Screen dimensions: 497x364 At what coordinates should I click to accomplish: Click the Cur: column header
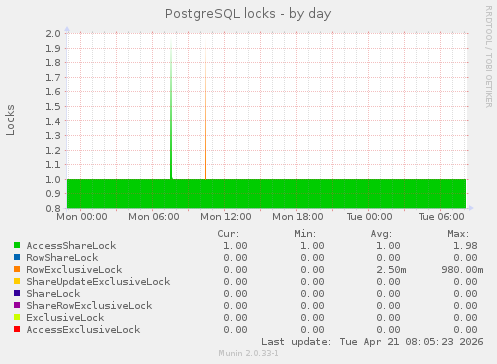pos(228,234)
